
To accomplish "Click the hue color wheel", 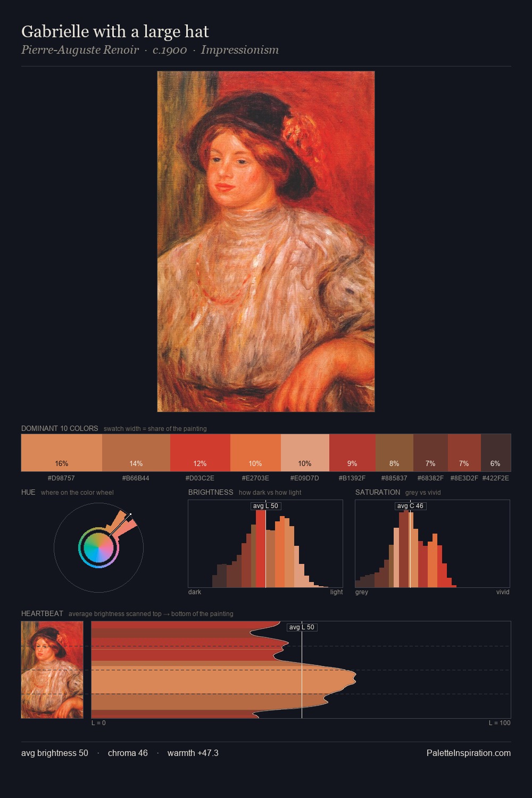I will [x=98, y=547].
